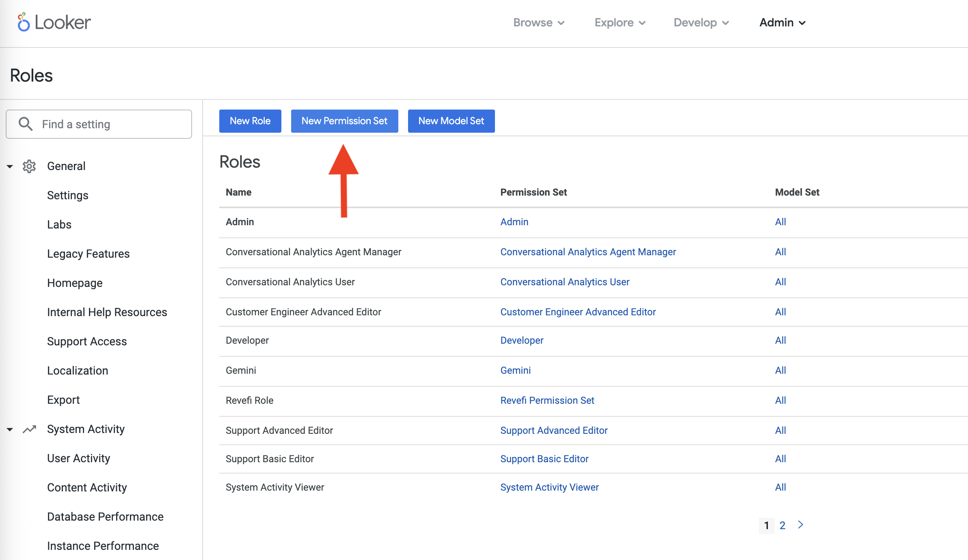Open the Develop dropdown menu
This screenshot has width=968, height=560.
[x=701, y=23]
